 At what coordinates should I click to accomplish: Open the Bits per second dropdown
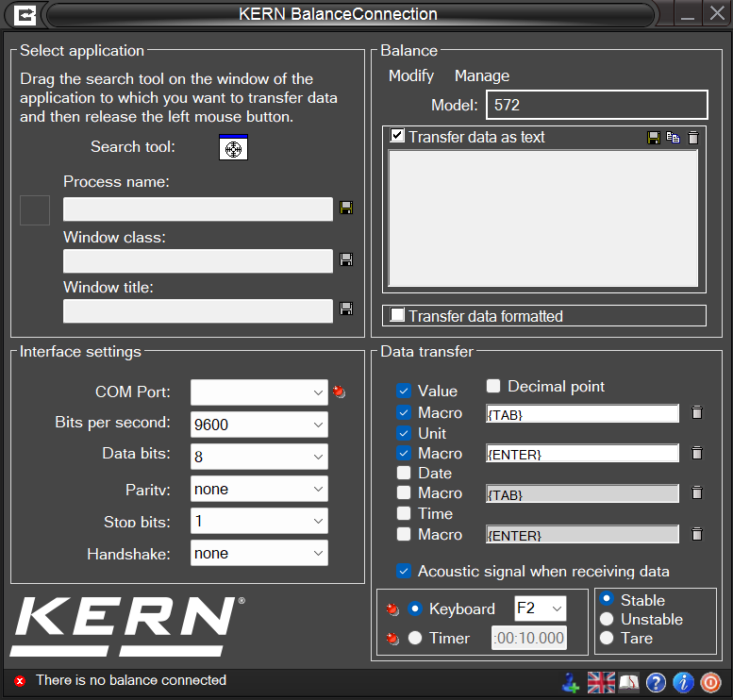(x=259, y=425)
